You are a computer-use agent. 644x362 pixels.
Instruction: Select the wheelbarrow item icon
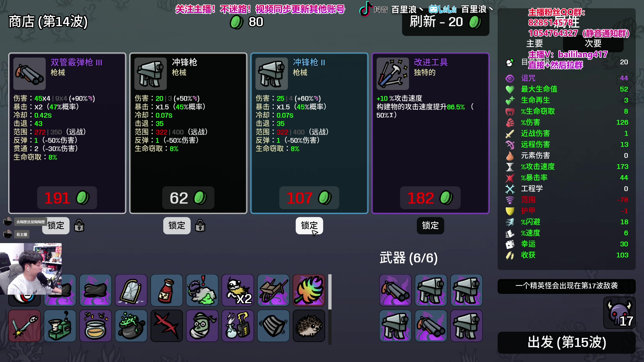273,290
